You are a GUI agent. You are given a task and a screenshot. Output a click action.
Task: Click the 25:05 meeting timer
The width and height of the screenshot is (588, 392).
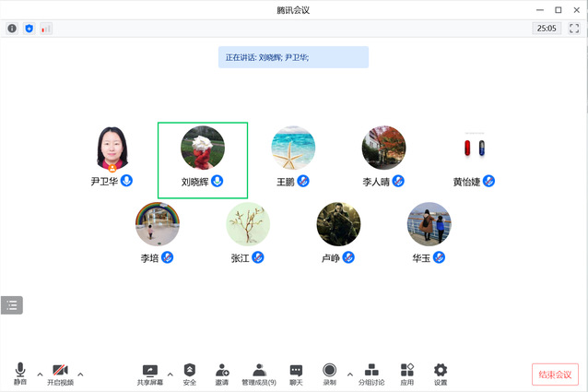(x=546, y=29)
